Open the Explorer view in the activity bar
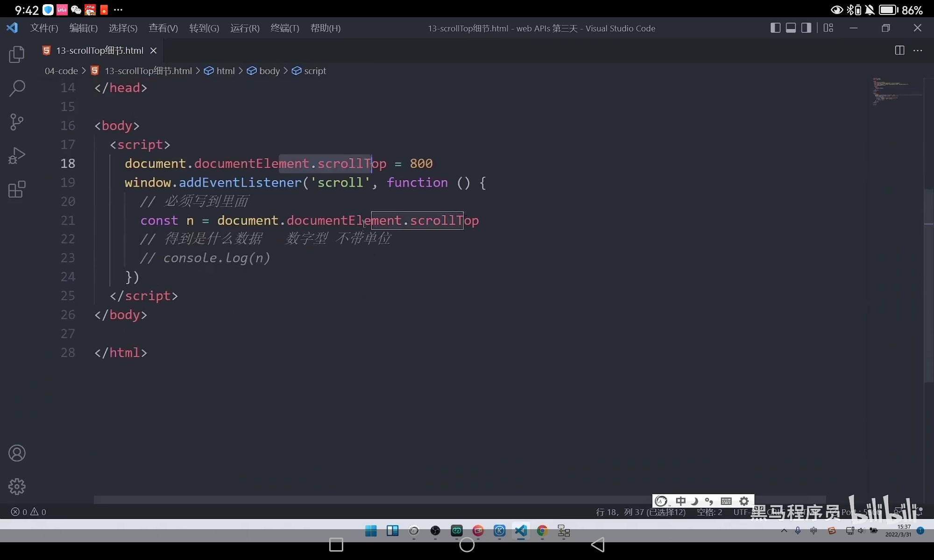 tap(17, 55)
